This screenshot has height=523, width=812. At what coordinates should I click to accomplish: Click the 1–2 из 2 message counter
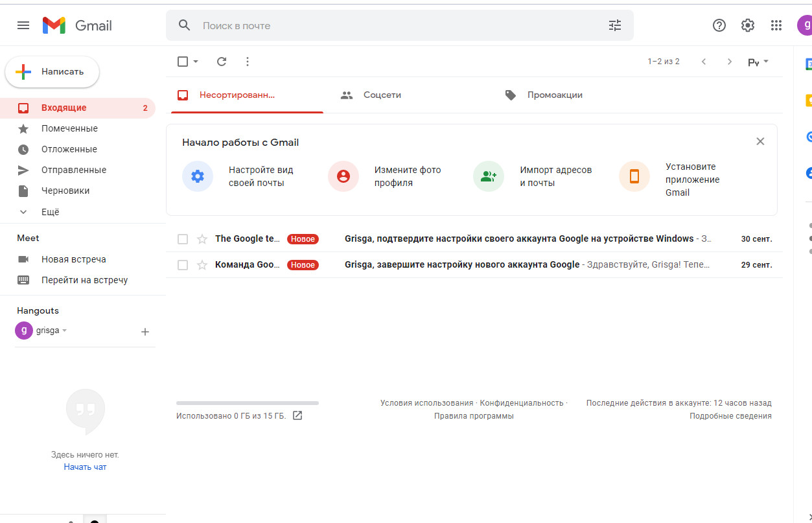664,62
